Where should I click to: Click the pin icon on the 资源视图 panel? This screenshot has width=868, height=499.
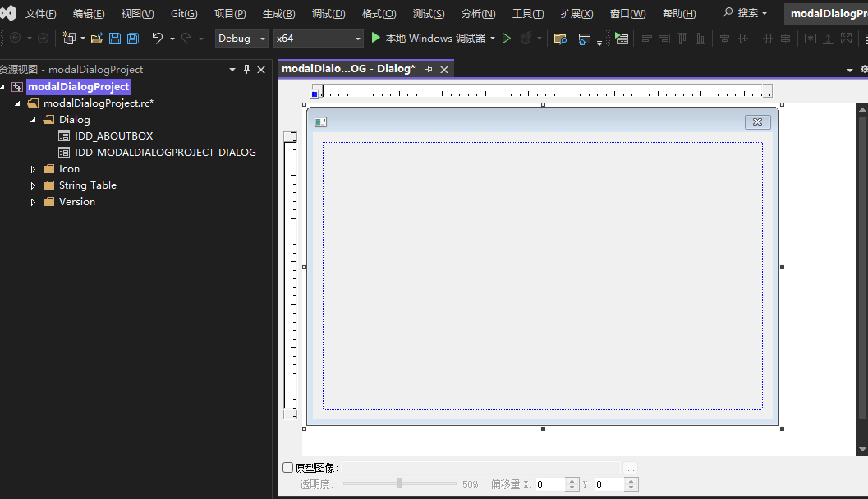(246, 69)
